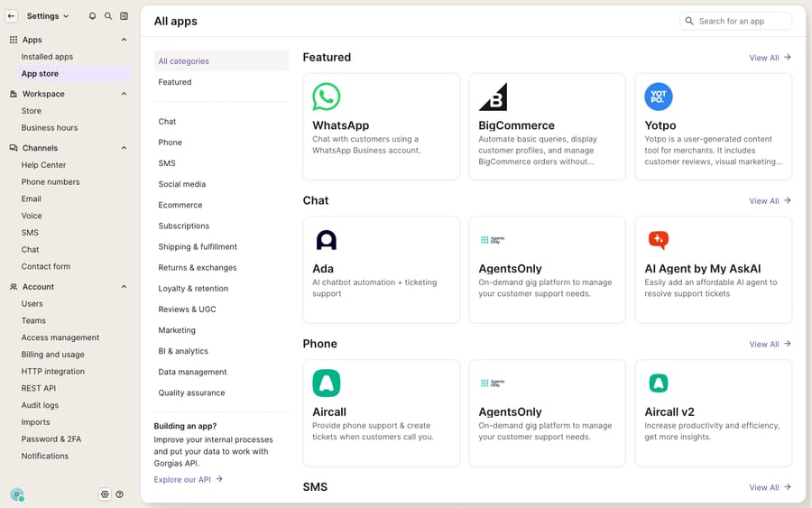812x508 pixels.
Task: Open Access management settings
Action: [x=60, y=337]
